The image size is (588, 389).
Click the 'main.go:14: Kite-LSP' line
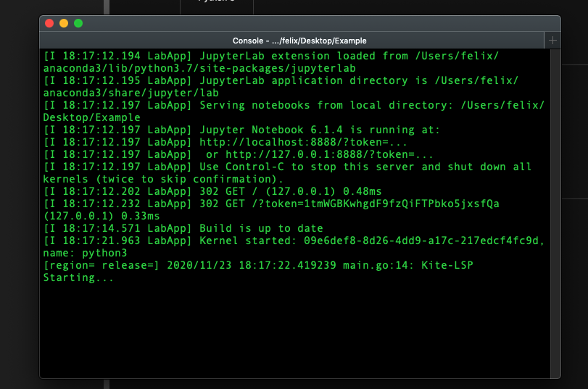(258, 266)
